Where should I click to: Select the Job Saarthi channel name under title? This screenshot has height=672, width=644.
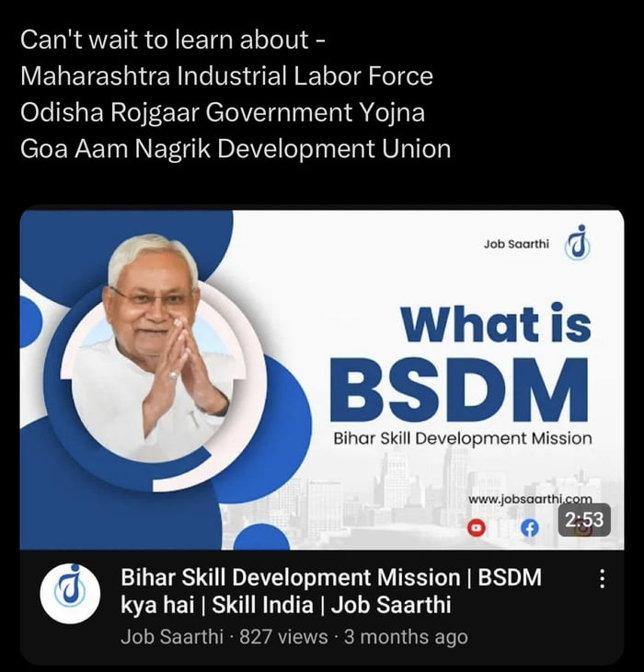click(x=172, y=636)
